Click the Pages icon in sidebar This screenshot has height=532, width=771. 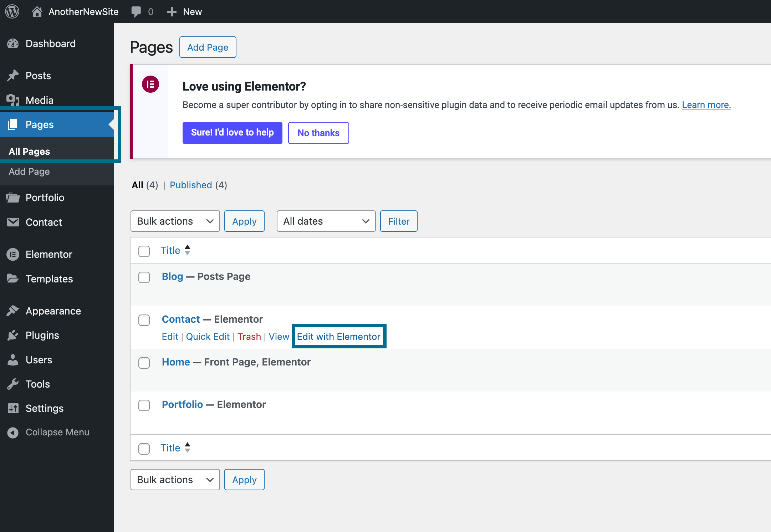pyautogui.click(x=13, y=124)
